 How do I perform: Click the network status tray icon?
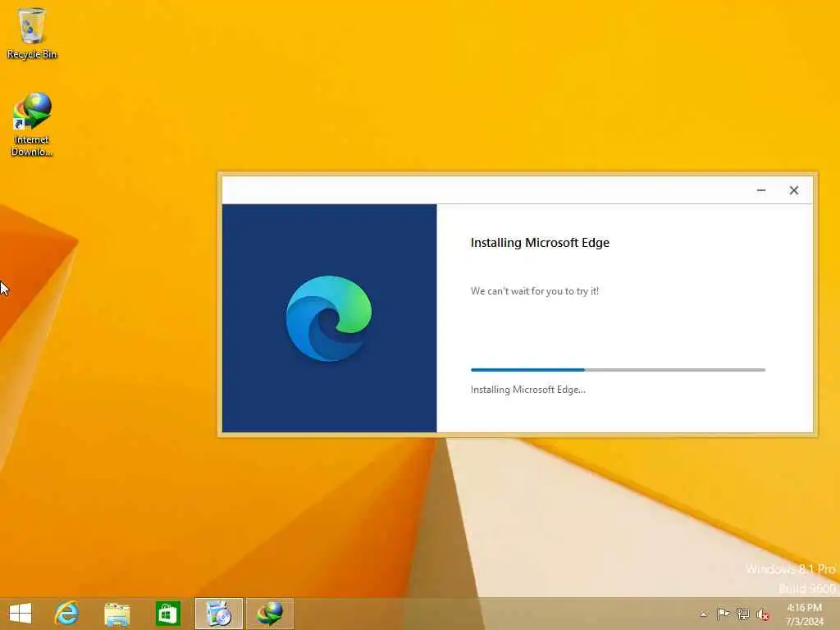(742, 614)
